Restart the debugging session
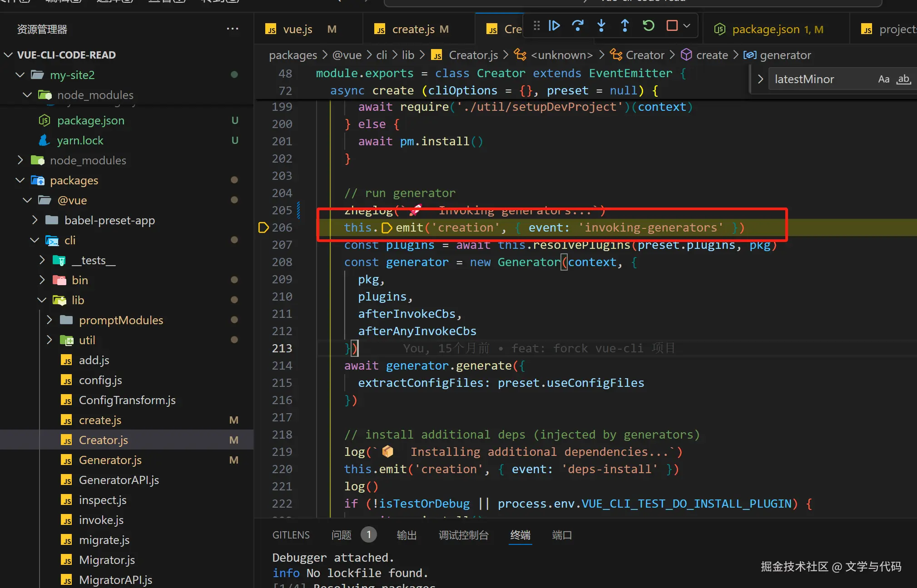 click(649, 26)
